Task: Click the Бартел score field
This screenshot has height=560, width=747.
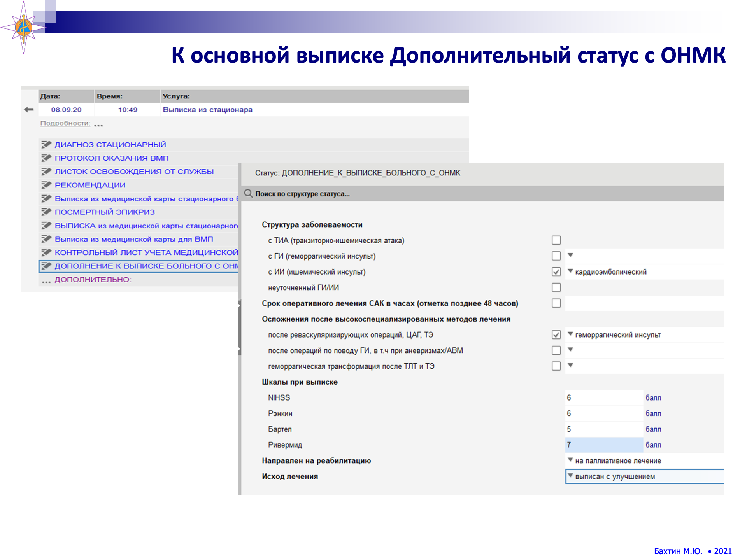Action: point(604,429)
